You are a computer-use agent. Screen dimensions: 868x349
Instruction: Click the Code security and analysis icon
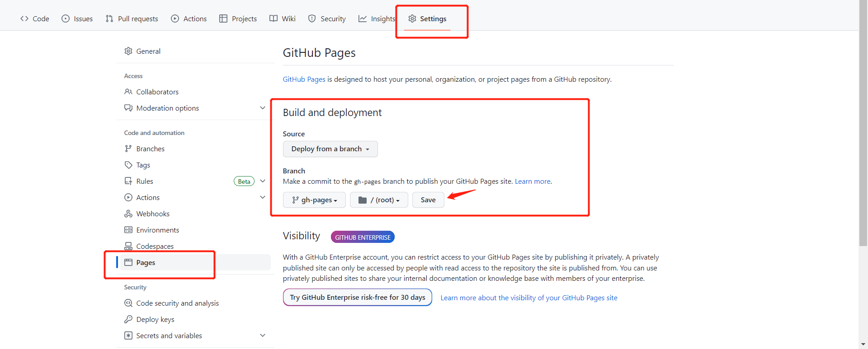point(128,303)
